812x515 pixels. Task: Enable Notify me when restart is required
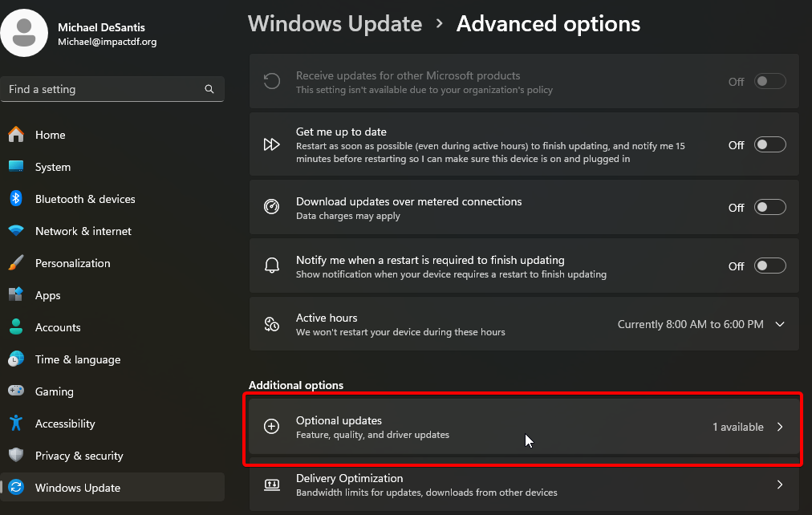click(769, 266)
